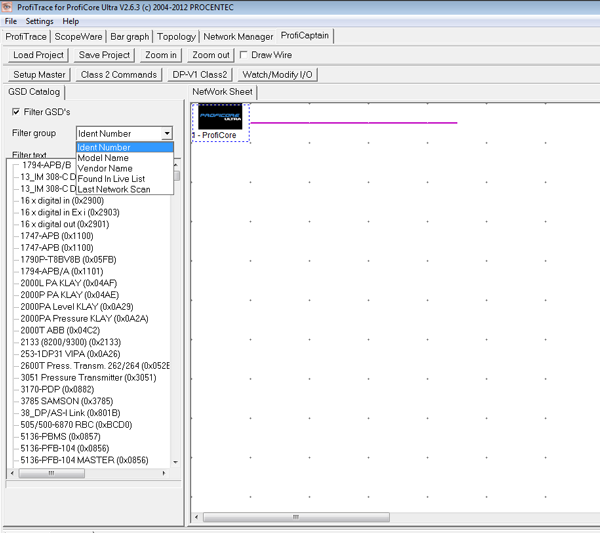The width and height of the screenshot is (600, 533).
Task: Select 1794-APB/A (0x1101) entry
Action: coord(62,271)
